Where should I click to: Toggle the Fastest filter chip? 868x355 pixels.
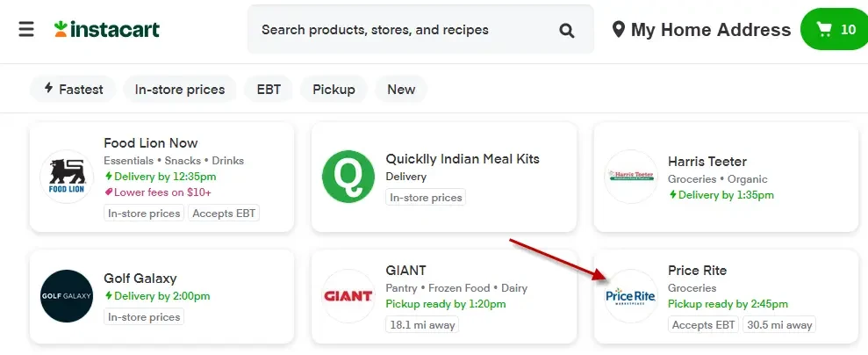click(73, 89)
